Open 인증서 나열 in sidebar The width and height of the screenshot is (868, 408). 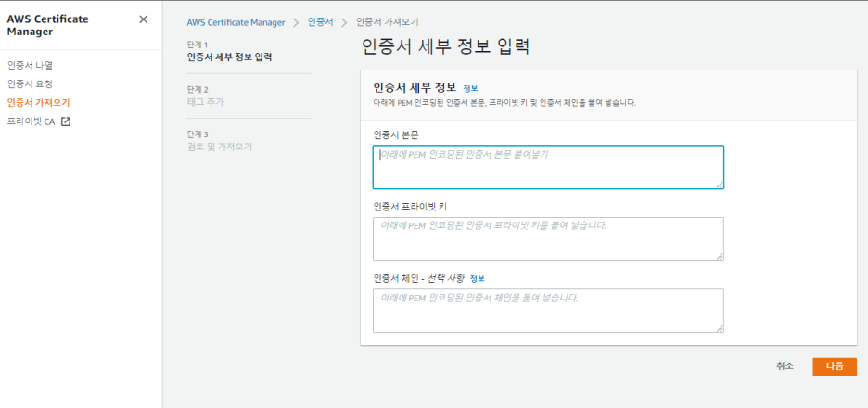point(30,65)
